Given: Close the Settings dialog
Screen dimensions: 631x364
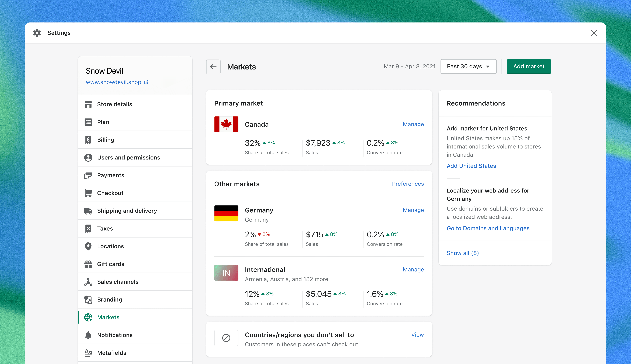Looking at the screenshot, I should 594,33.
